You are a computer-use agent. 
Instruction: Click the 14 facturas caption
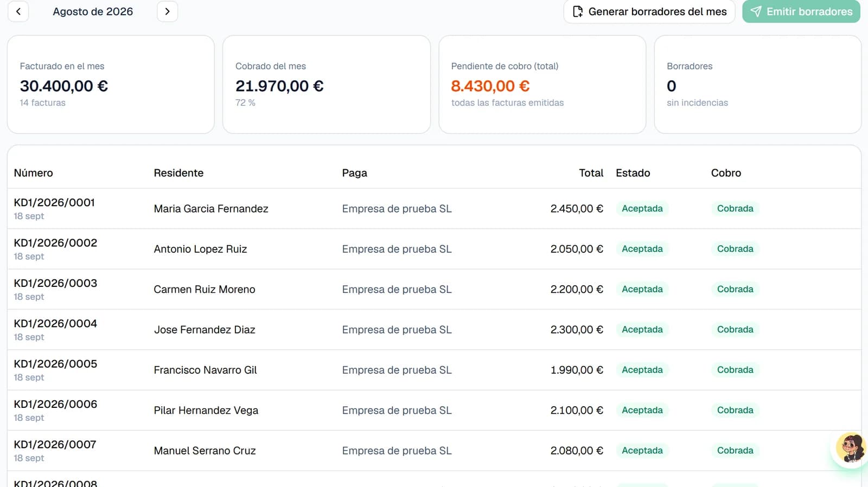pos(43,102)
